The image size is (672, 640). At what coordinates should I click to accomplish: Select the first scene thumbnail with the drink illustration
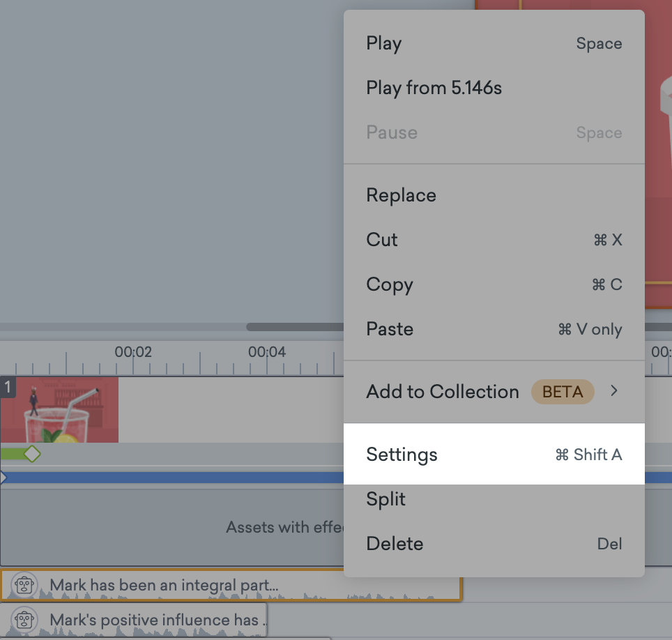coord(59,410)
